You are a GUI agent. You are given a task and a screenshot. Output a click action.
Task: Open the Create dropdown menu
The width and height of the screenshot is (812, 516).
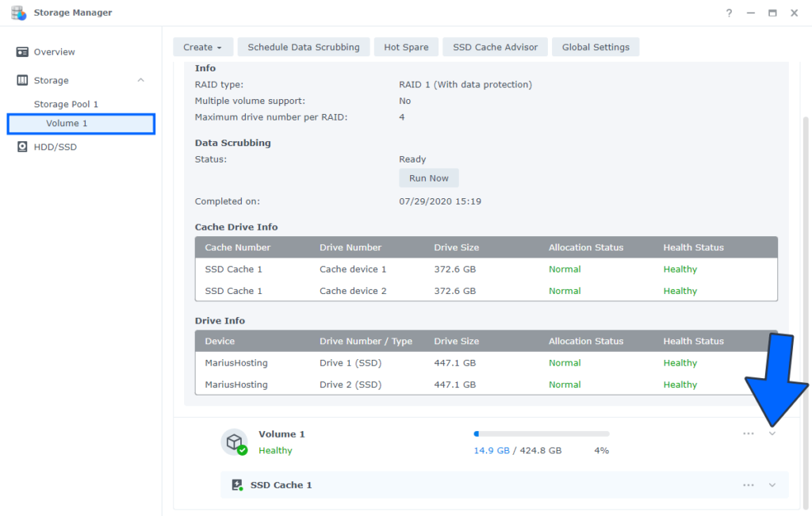click(203, 48)
